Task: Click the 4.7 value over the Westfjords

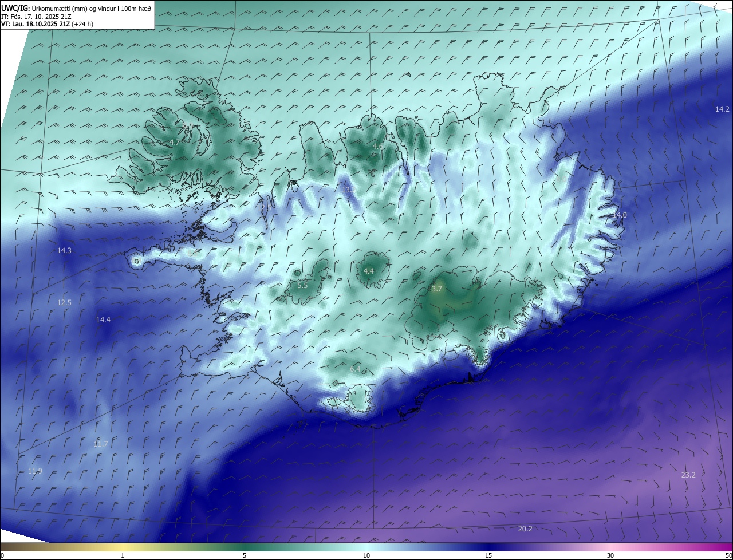Action: (175, 142)
